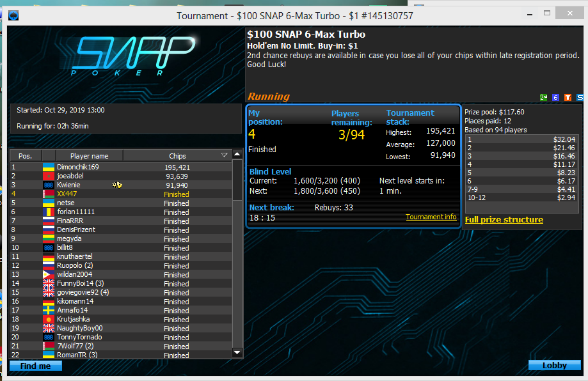588x381 pixels.
Task: Click the first place prize $32.04
Action: [564, 139]
